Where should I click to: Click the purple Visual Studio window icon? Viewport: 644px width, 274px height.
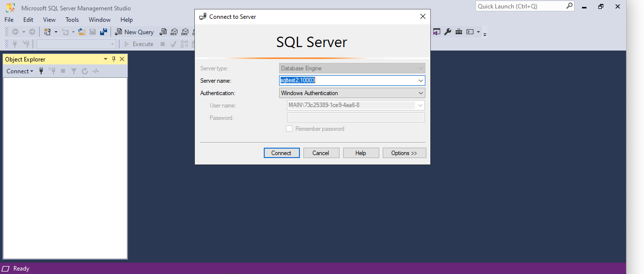tap(437, 32)
